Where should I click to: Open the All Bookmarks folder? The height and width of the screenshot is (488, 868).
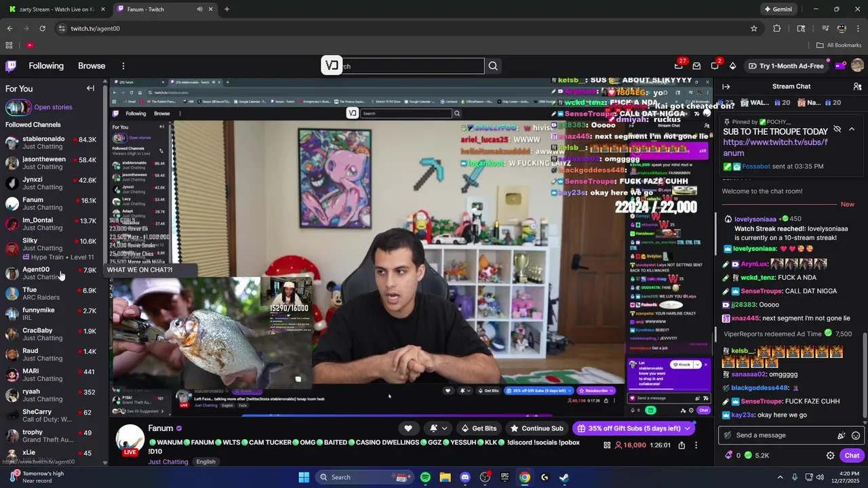(839, 45)
